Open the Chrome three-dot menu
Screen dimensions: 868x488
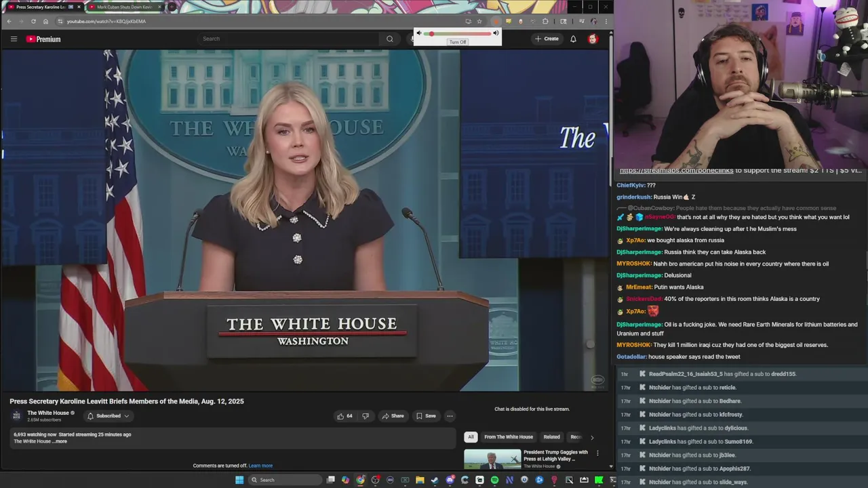click(606, 21)
